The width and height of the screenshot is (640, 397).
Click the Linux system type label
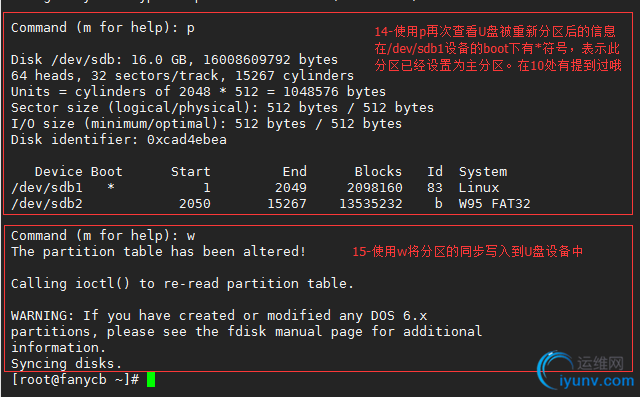[x=479, y=188]
